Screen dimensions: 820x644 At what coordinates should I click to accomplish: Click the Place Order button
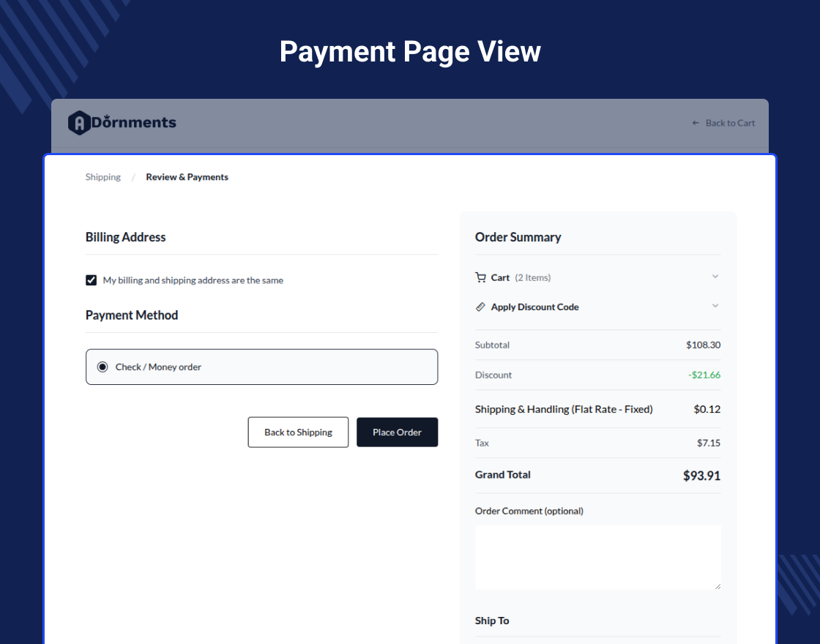397,433
